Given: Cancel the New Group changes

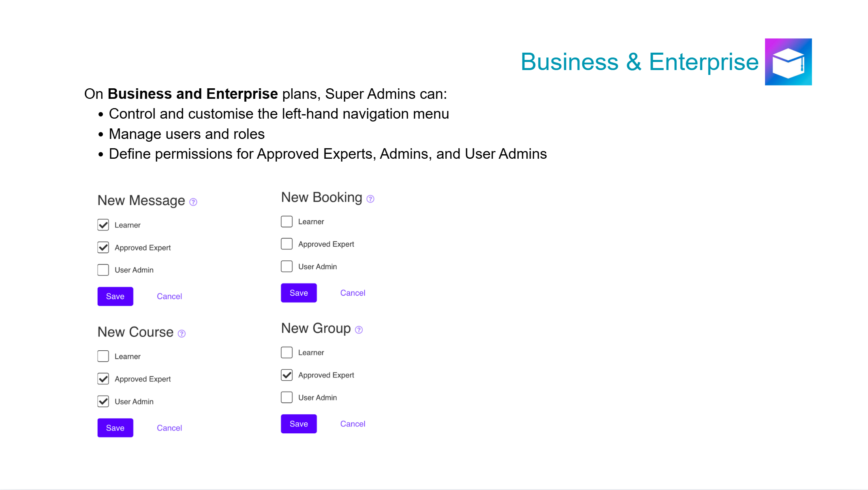Looking at the screenshot, I should (353, 424).
